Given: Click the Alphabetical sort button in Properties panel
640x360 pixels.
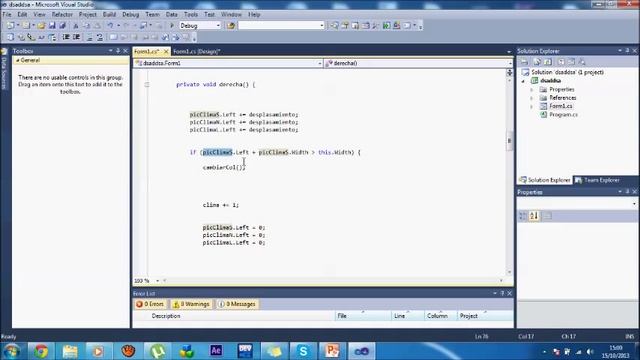Looking at the screenshot, I should (x=534, y=216).
